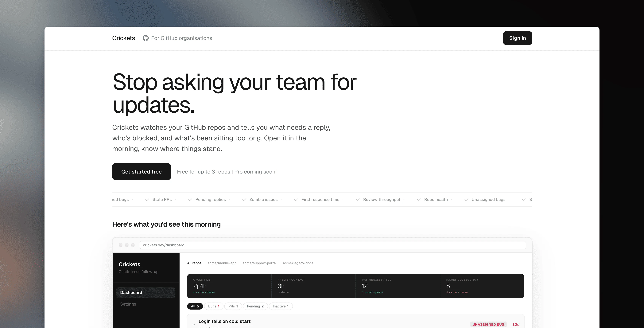Toggle the Bugs 1 filter pill

pos(214,306)
